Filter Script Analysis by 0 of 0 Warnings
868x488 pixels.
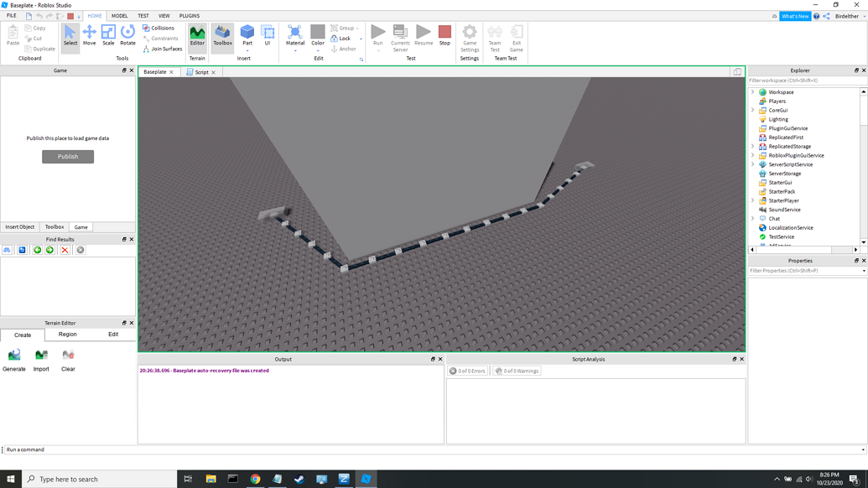coord(517,371)
